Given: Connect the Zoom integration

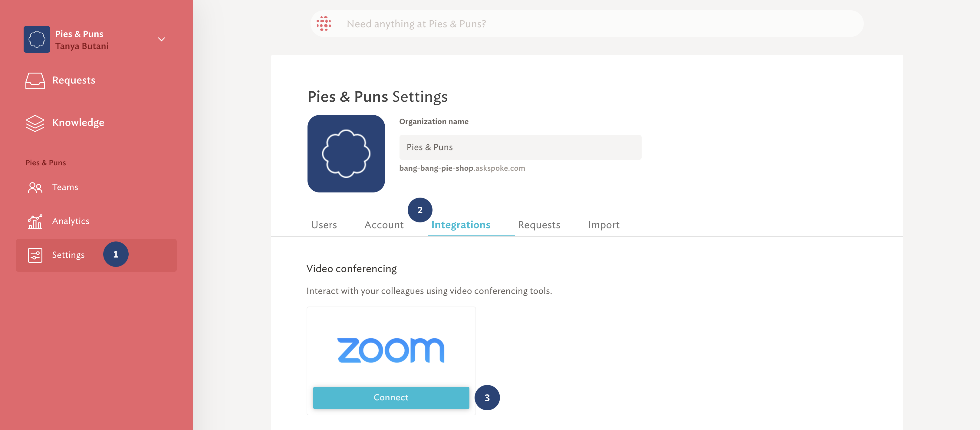Looking at the screenshot, I should tap(391, 398).
